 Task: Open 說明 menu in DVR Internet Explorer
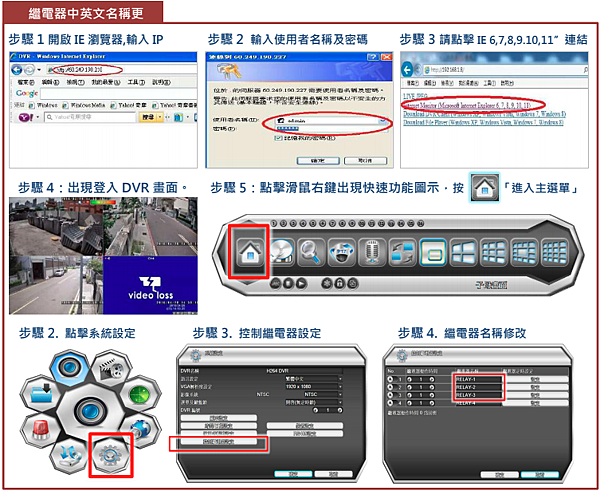click(161, 82)
